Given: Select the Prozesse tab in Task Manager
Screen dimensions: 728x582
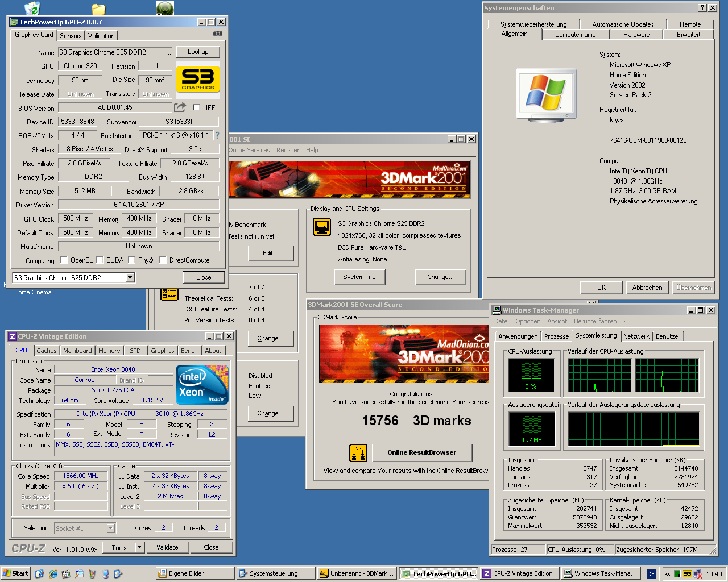Looking at the screenshot, I should point(556,336).
